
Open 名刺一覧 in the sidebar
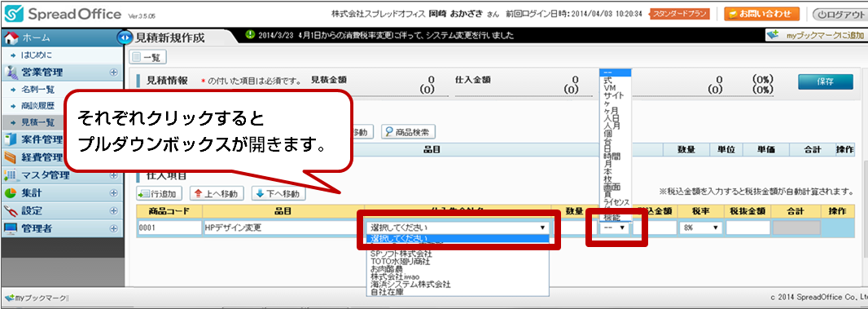[37, 89]
